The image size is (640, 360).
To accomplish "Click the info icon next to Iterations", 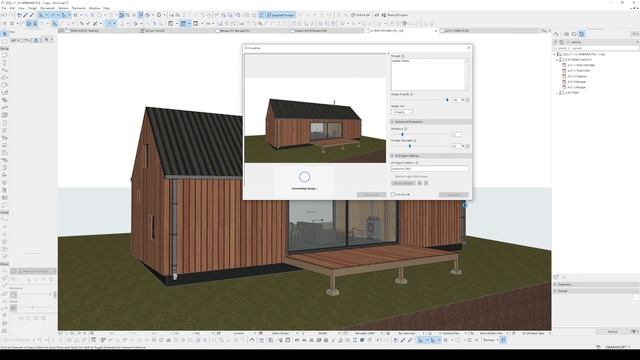I will coord(405,129).
